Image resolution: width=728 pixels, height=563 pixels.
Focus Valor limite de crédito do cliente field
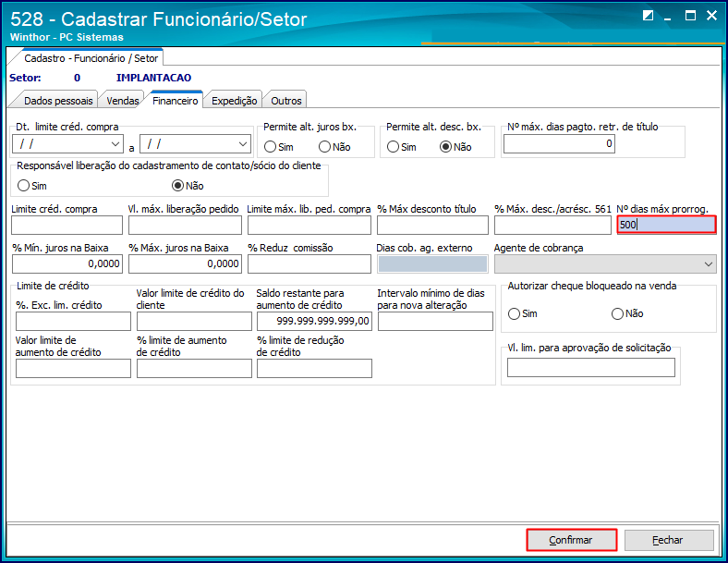click(x=194, y=321)
